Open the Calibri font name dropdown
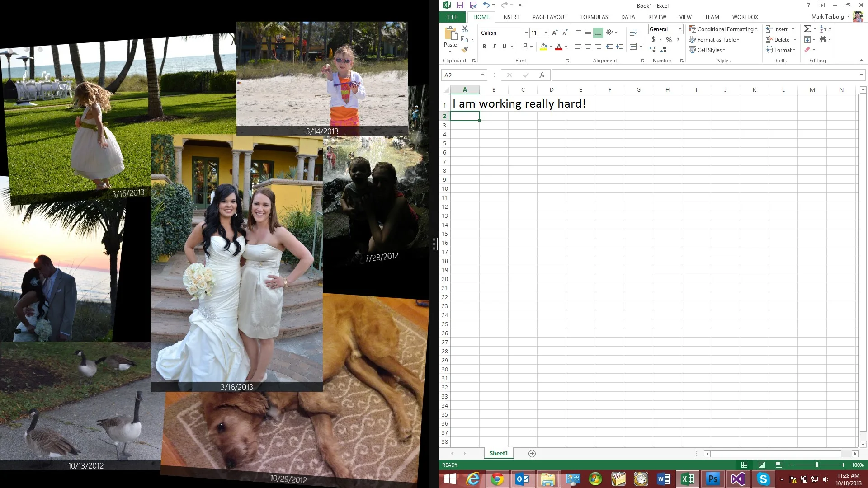The image size is (868, 488). (x=526, y=33)
